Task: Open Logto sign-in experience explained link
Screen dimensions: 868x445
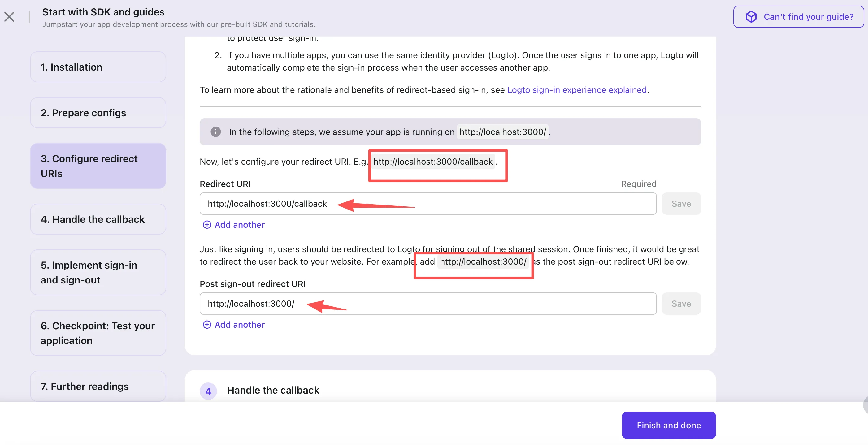Action: click(x=576, y=90)
